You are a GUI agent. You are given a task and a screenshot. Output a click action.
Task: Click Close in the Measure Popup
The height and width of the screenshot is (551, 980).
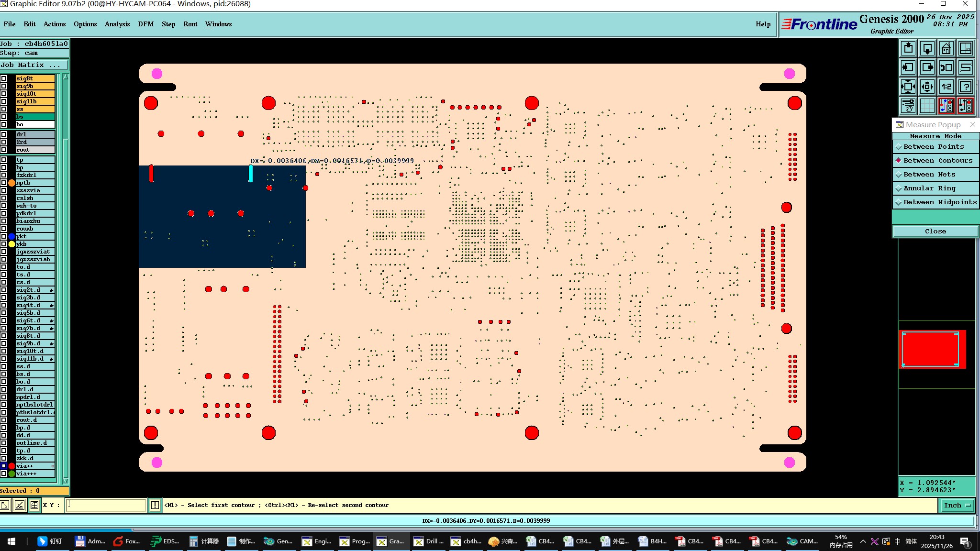pos(935,231)
